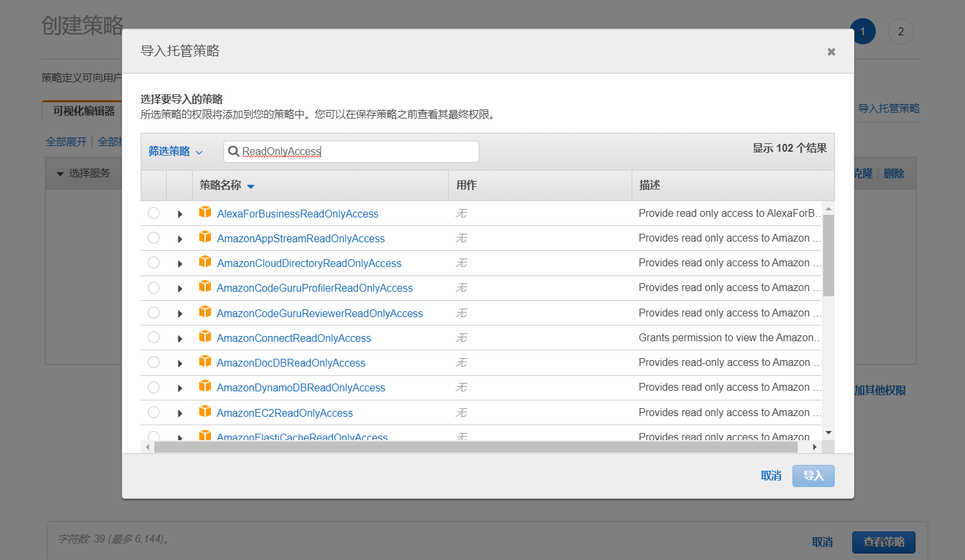Click the policy icon for AmazonCloudDirectoryReadOnlyAccess
This screenshot has width=965, height=560.
click(x=205, y=262)
